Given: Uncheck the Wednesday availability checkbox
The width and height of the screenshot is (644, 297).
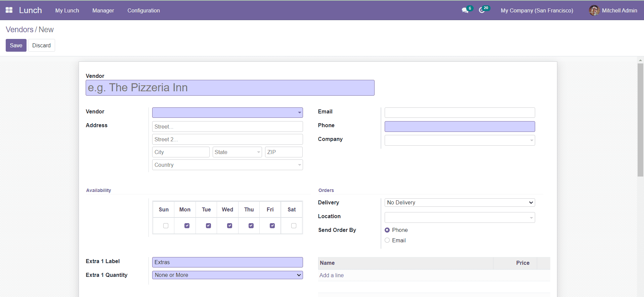Looking at the screenshot, I should [x=230, y=226].
